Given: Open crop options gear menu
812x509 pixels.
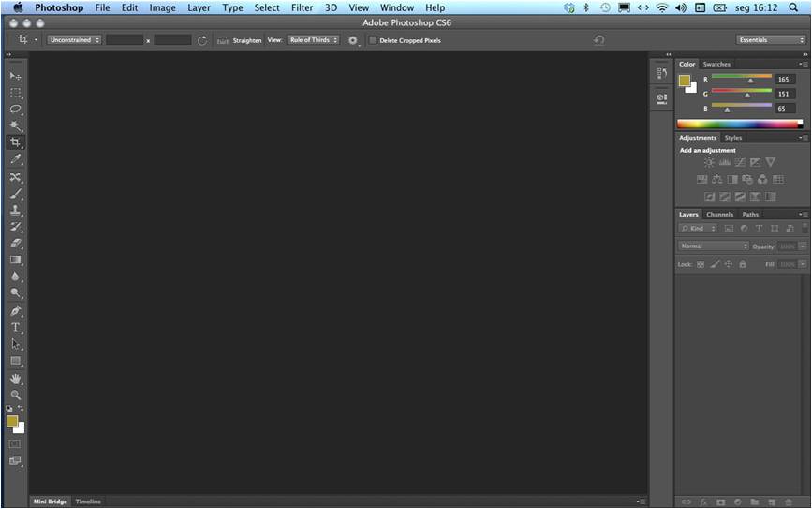Looking at the screenshot, I should 353,40.
